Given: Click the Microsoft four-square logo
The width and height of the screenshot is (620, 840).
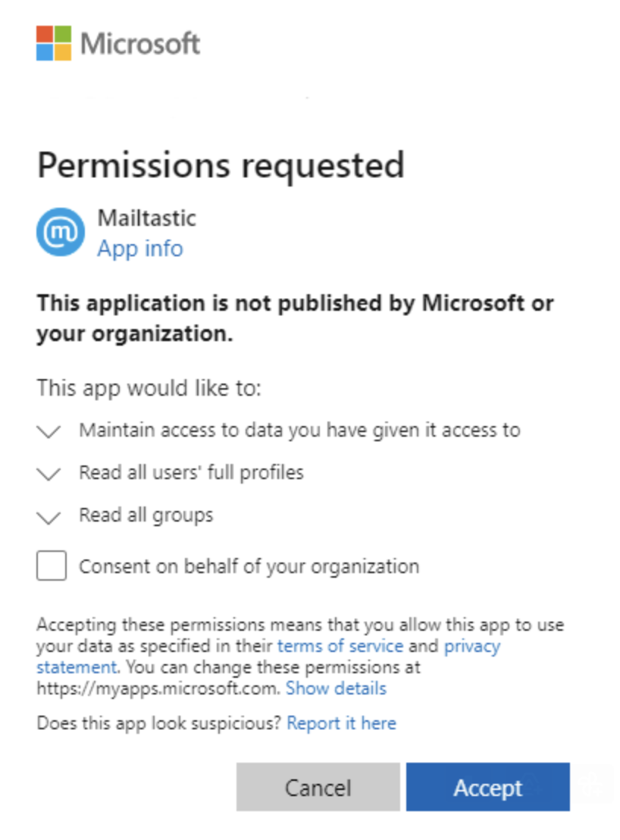Looking at the screenshot, I should (x=54, y=43).
